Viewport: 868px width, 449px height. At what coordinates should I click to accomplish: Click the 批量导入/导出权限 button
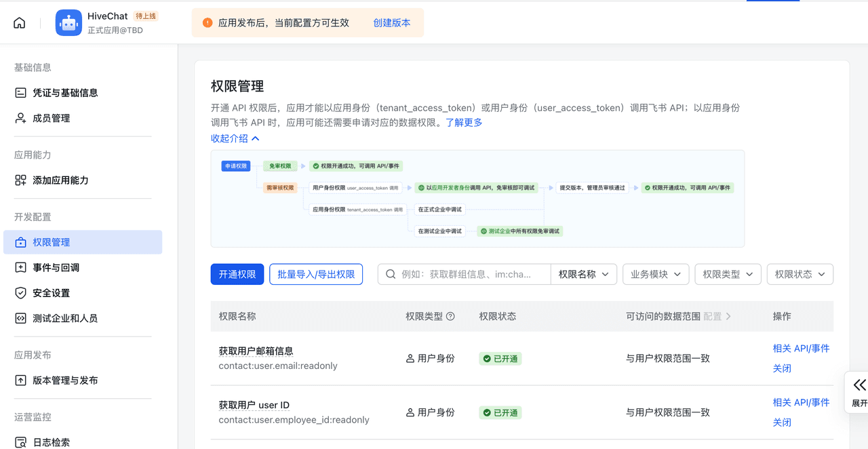[x=316, y=274]
